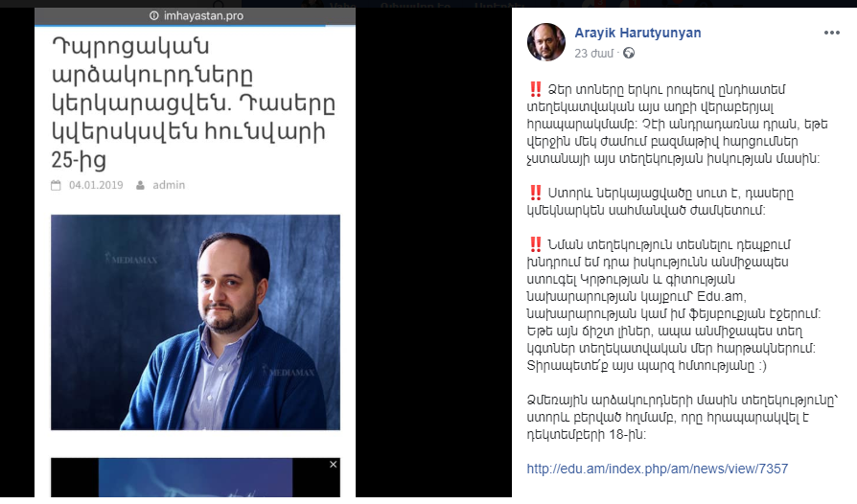Open Arayik Harutyunyan's profile name link

coord(637,33)
